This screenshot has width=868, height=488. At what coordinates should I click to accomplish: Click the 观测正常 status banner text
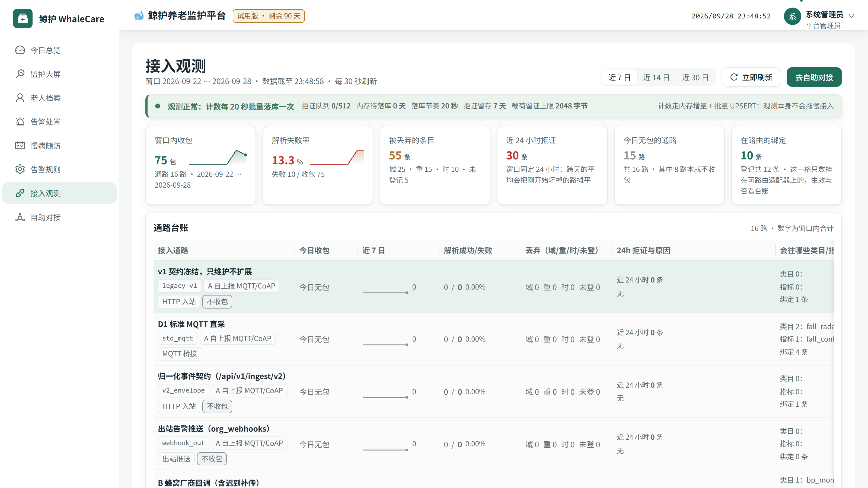(x=231, y=107)
